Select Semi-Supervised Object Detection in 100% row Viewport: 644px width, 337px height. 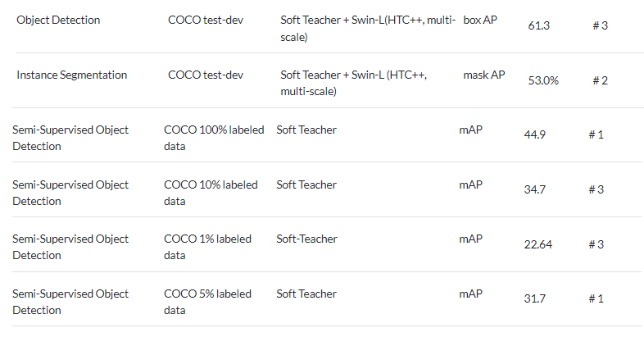click(70, 138)
